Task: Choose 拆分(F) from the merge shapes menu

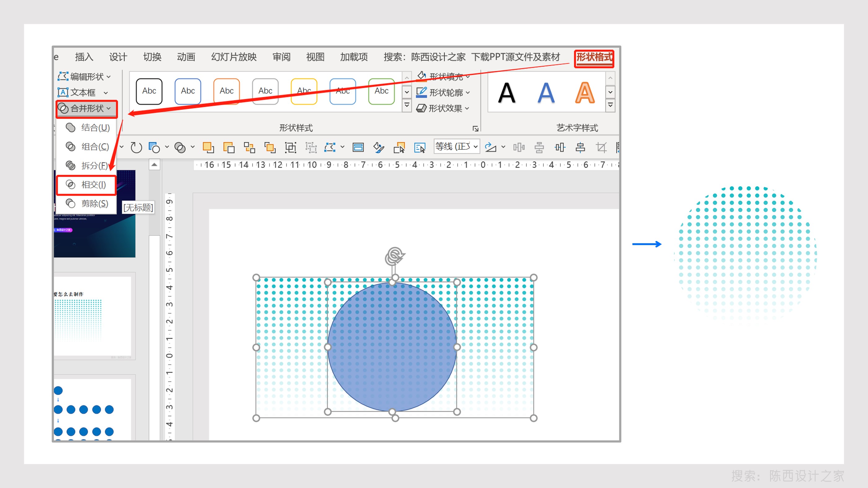Action: (86, 165)
